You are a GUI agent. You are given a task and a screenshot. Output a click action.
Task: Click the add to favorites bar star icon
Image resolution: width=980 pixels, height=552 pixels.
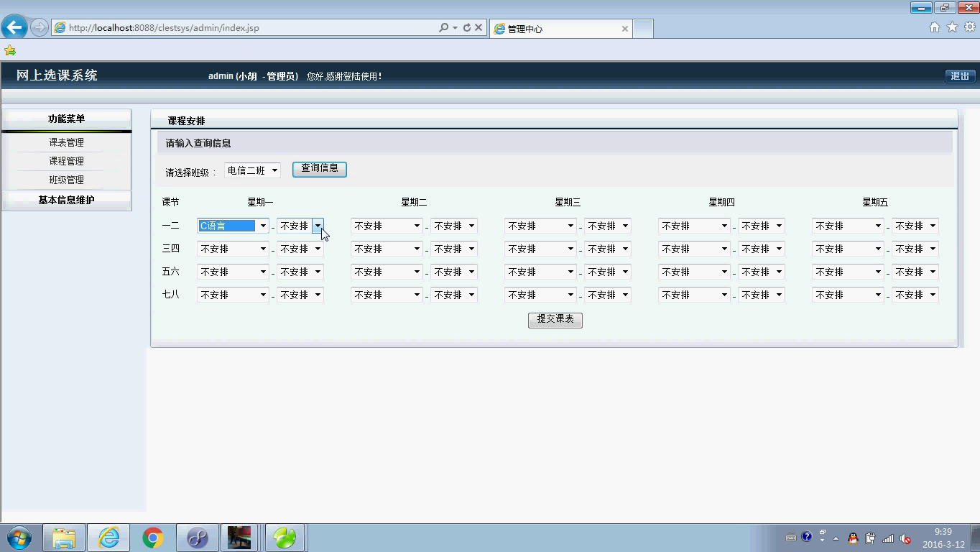point(9,50)
